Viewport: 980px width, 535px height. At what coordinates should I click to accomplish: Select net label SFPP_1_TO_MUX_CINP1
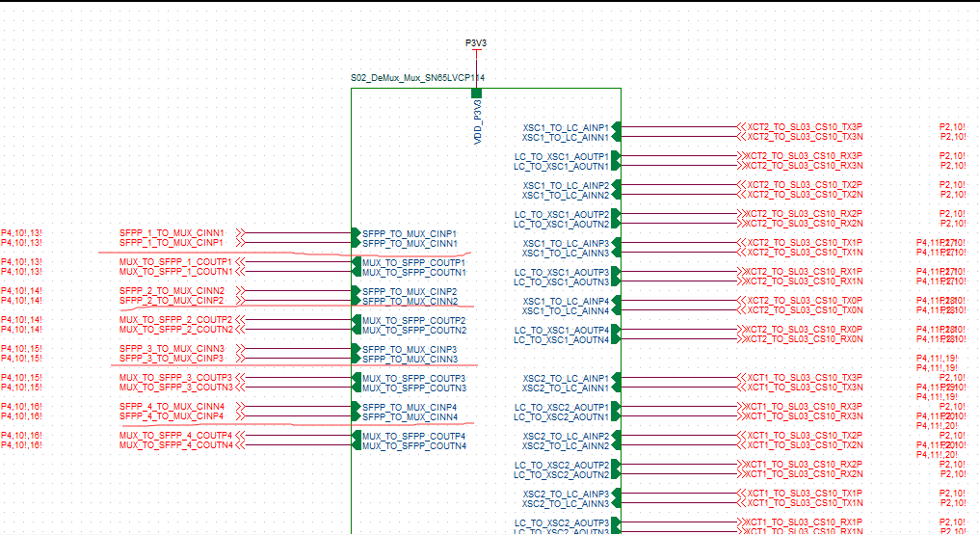pos(172,243)
